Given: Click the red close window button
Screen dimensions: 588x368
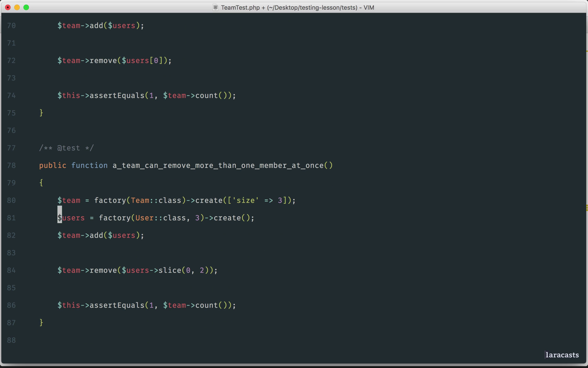Looking at the screenshot, I should click(8, 7).
